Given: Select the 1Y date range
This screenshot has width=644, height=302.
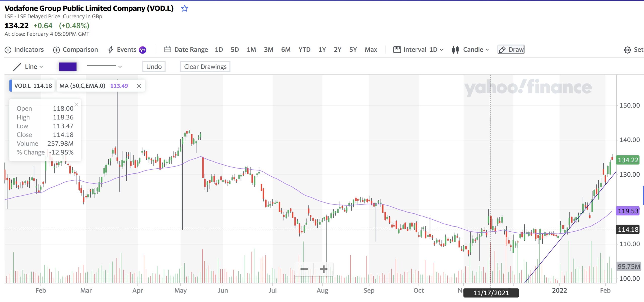Looking at the screenshot, I should click(x=322, y=50).
